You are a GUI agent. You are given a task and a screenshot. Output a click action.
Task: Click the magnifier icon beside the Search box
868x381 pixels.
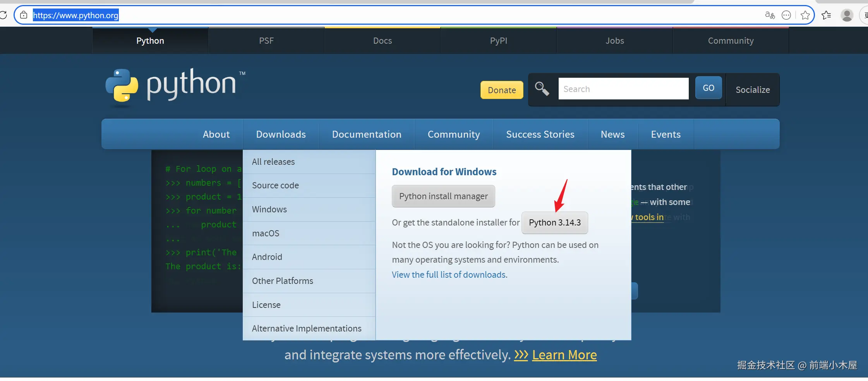[x=542, y=89]
